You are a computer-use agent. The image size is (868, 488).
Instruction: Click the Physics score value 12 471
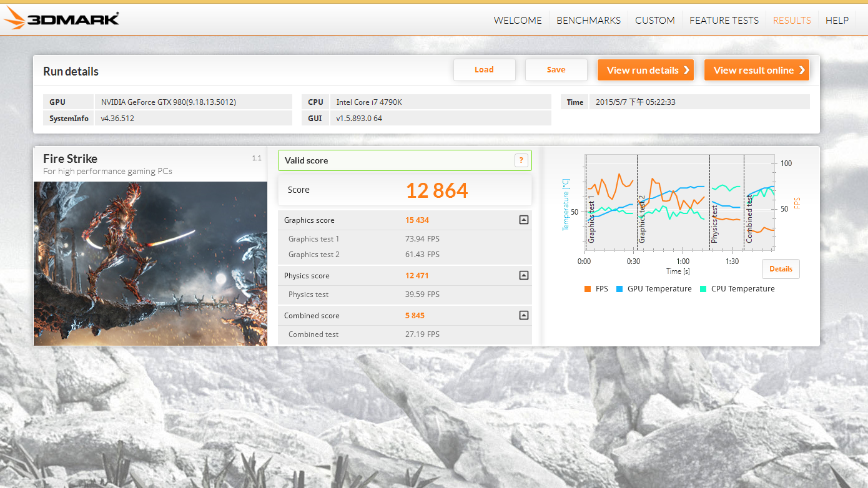point(417,276)
